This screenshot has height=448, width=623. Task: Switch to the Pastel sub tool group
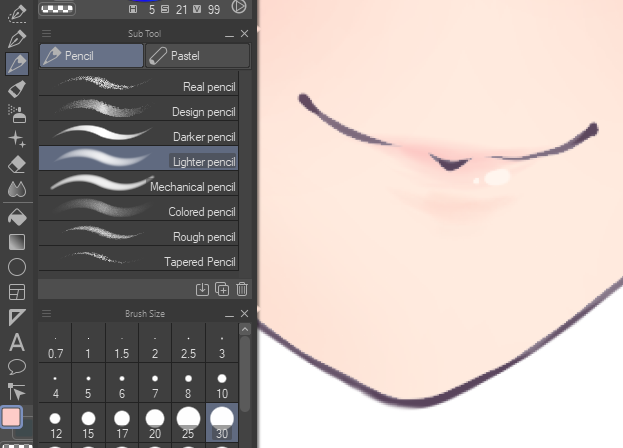(x=197, y=56)
